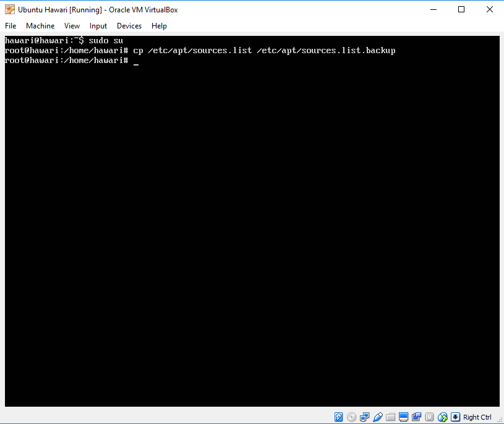Open the Devices menu
Image resolution: width=504 pixels, height=424 pixels.
point(129,26)
